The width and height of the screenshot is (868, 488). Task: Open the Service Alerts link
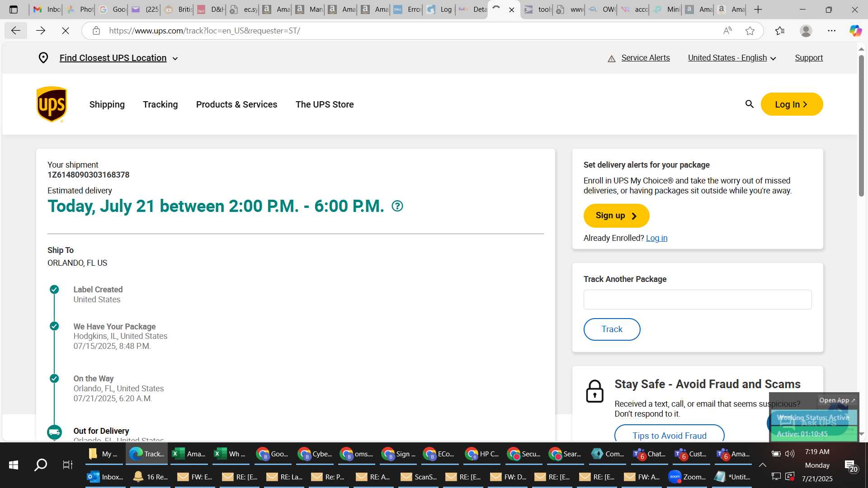645,58
